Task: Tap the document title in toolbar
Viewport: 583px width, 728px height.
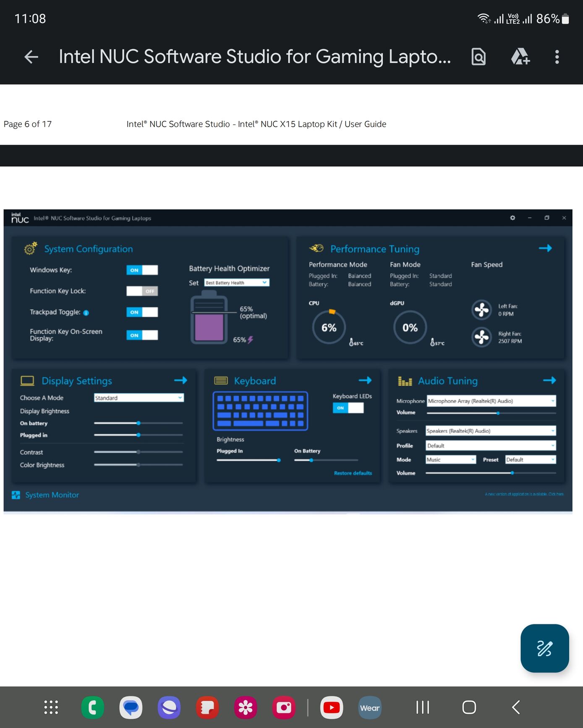Action: coord(255,57)
